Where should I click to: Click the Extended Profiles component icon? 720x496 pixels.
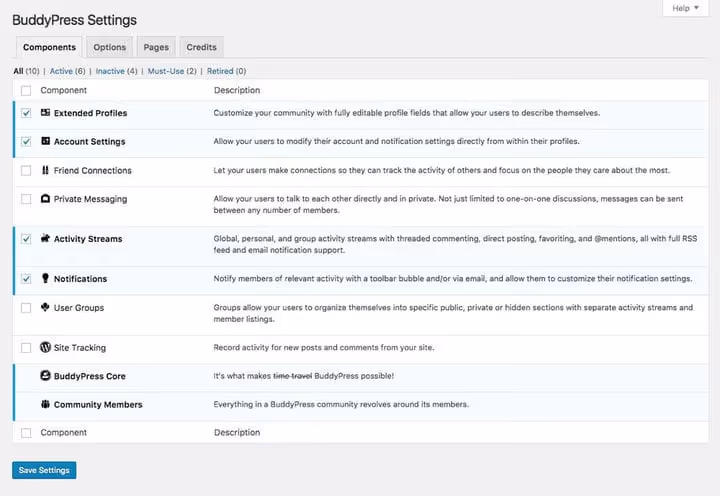(x=45, y=113)
